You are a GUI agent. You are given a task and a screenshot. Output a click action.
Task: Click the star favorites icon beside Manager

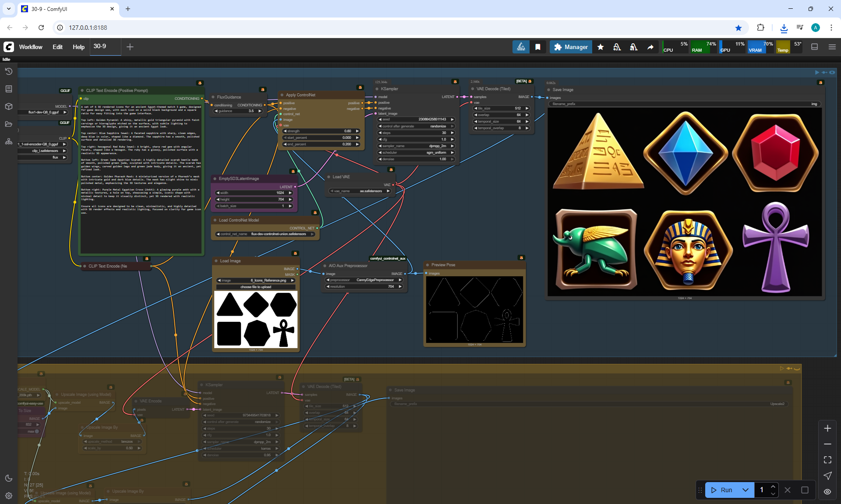pos(601,47)
